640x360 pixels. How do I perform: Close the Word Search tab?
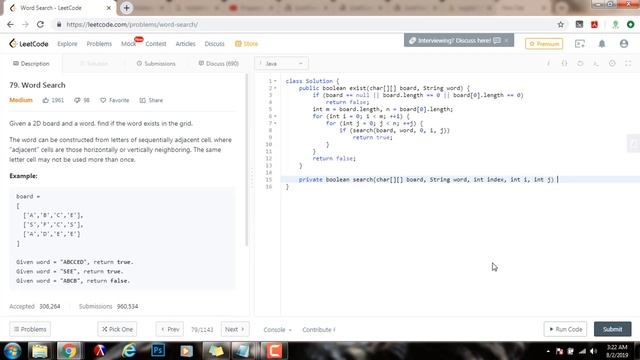coord(109,8)
